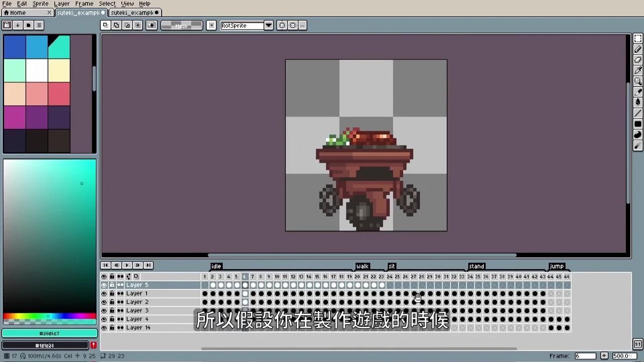Open the File menu
Image resolution: width=644 pixels, height=362 pixels.
pos(7,4)
